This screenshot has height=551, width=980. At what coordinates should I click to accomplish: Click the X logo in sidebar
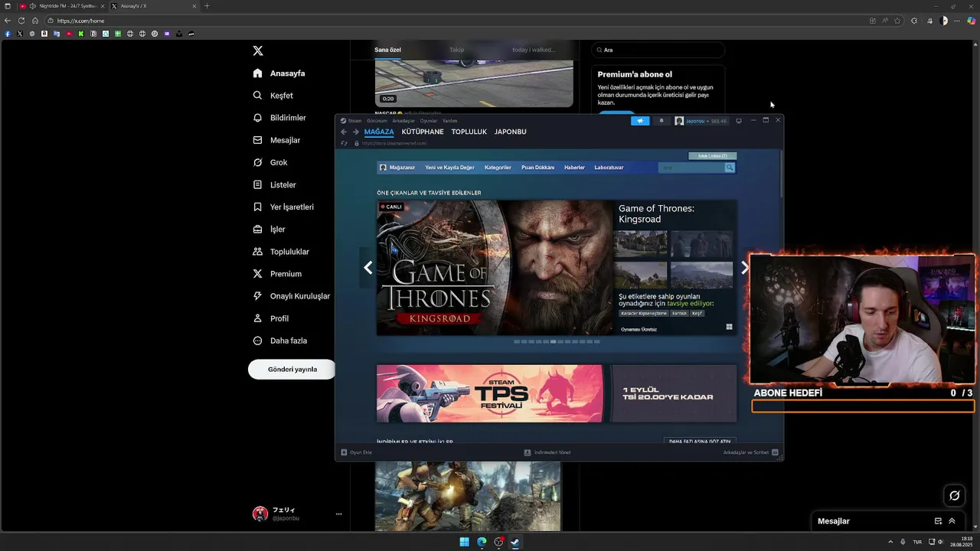tap(258, 51)
